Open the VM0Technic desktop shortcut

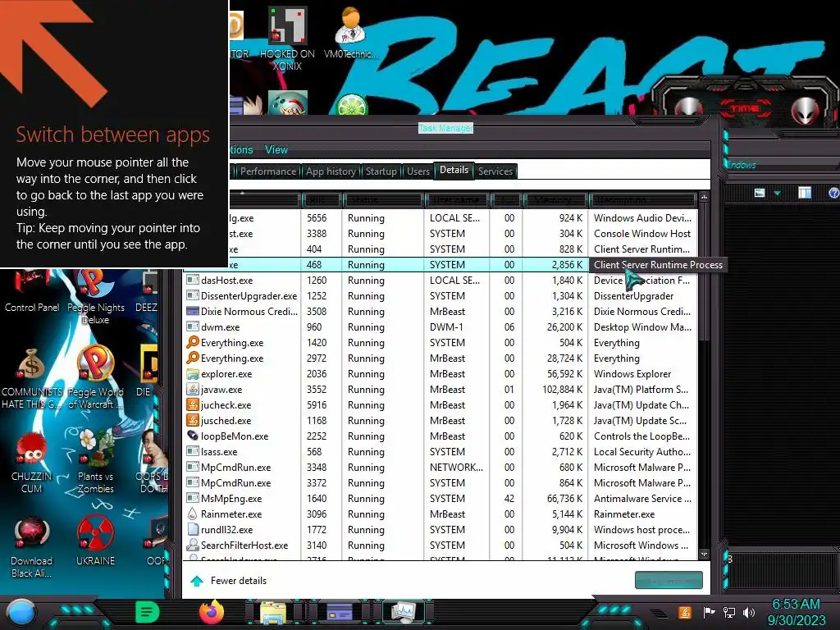350,33
